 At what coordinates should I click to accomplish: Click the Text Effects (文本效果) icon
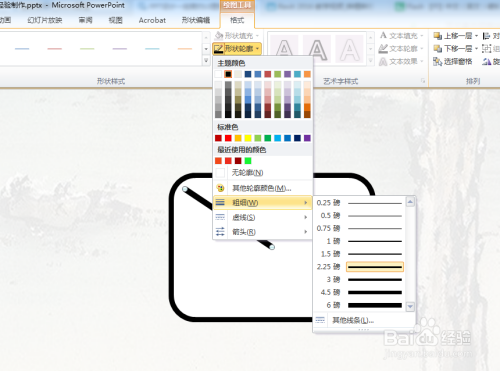[383, 61]
